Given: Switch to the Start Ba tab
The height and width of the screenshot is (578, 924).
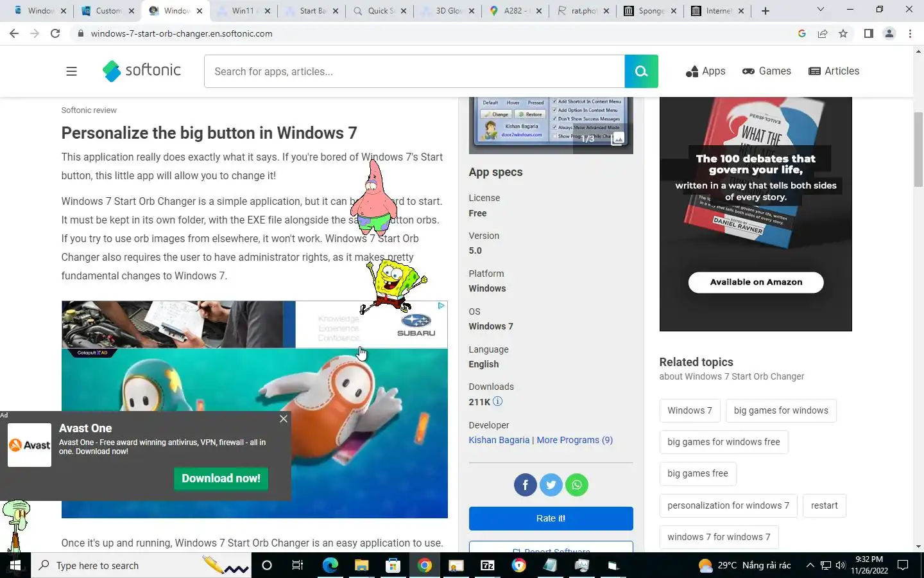Looking at the screenshot, I should click(x=311, y=11).
